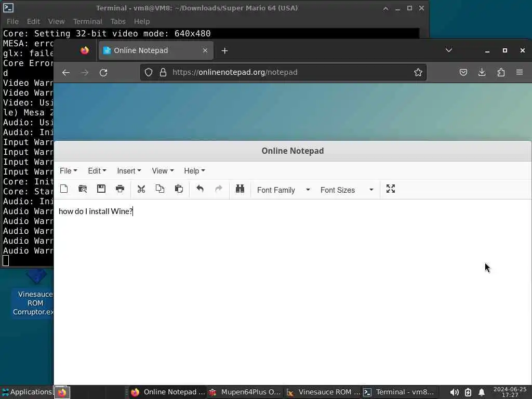
Task: Click the Print icon in notepad toolbar
Action: click(120, 189)
